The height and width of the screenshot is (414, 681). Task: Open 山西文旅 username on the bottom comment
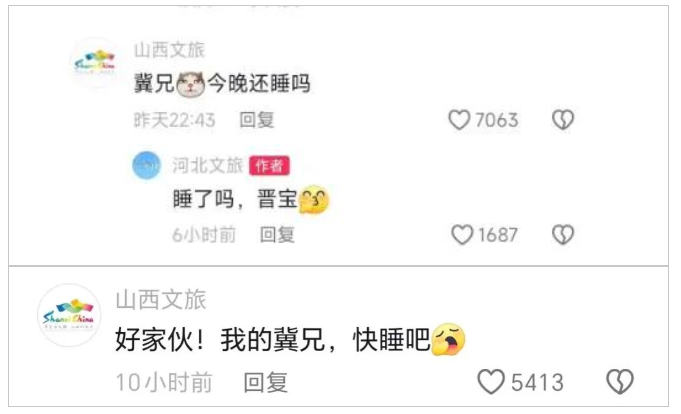pyautogui.click(x=161, y=300)
